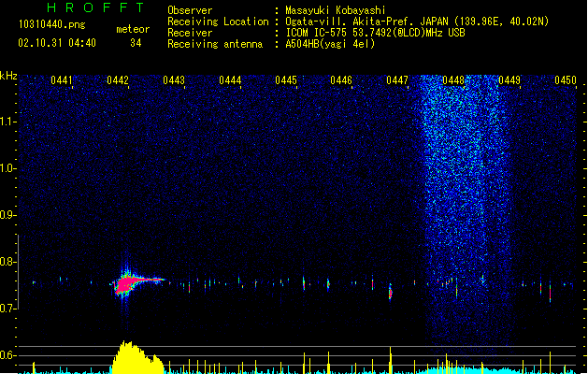The height and width of the screenshot is (374, 588).
Task: Click the 0445 time marker
Action: tap(286, 80)
